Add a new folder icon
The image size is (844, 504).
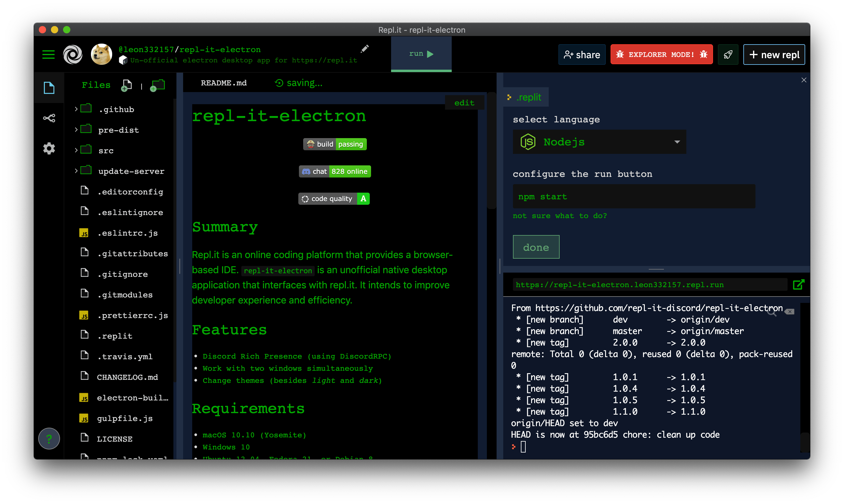coord(157,85)
